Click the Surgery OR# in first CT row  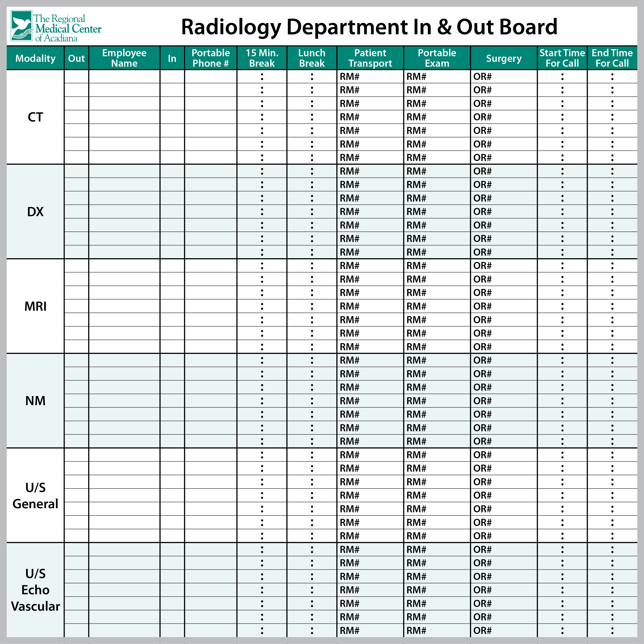pyautogui.click(x=482, y=77)
